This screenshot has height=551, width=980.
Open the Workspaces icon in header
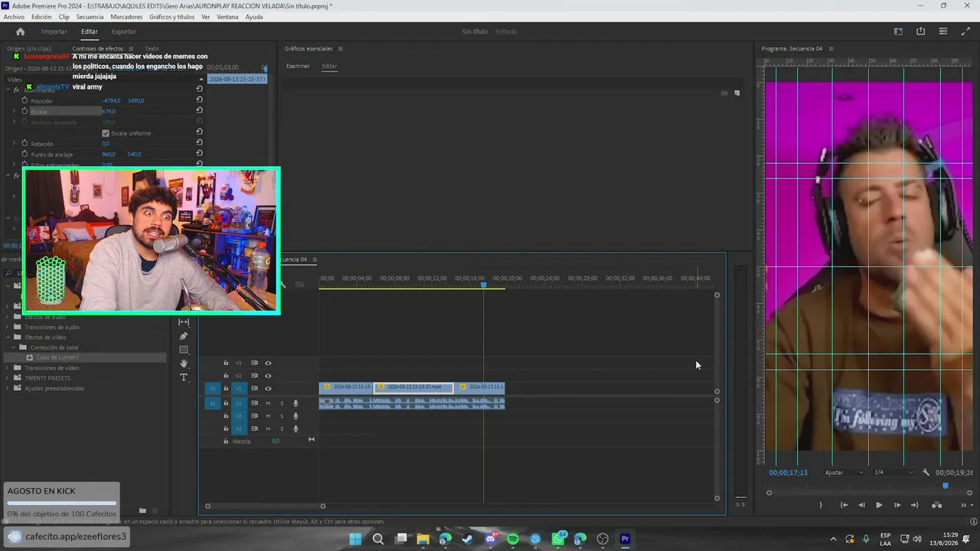click(898, 31)
